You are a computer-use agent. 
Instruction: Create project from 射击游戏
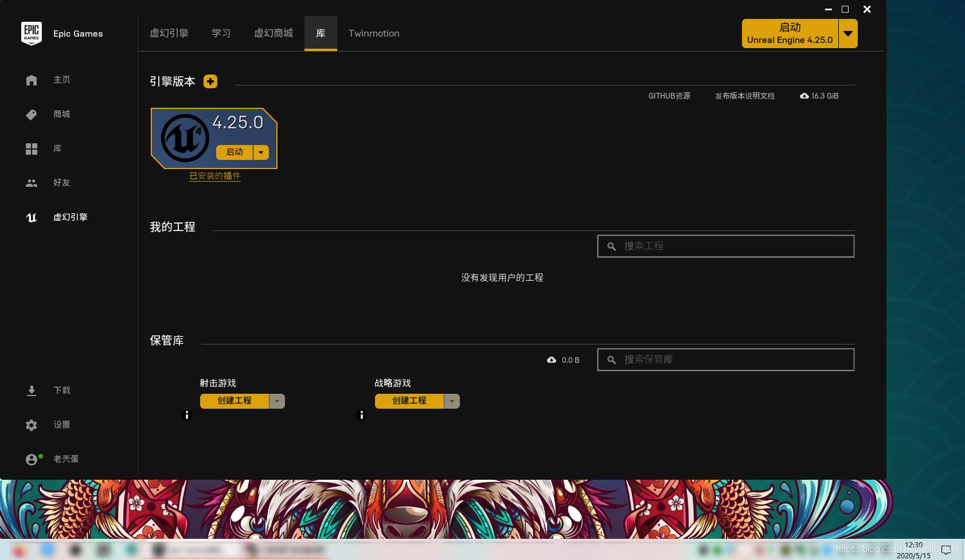234,401
